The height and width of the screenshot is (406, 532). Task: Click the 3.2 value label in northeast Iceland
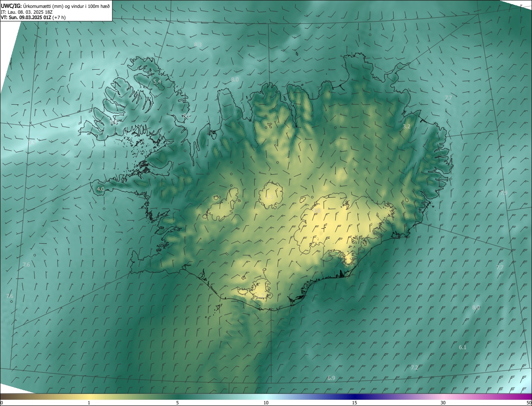coord(407,127)
